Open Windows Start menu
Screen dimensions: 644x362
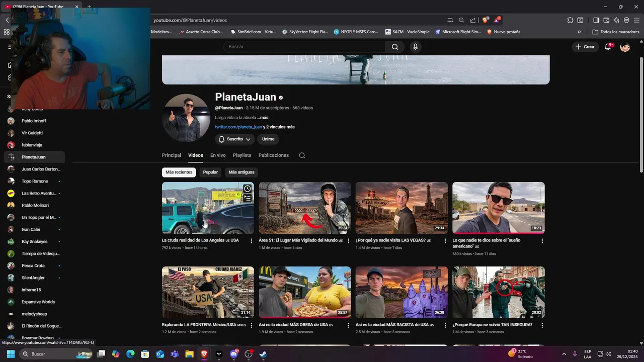(x=11, y=354)
